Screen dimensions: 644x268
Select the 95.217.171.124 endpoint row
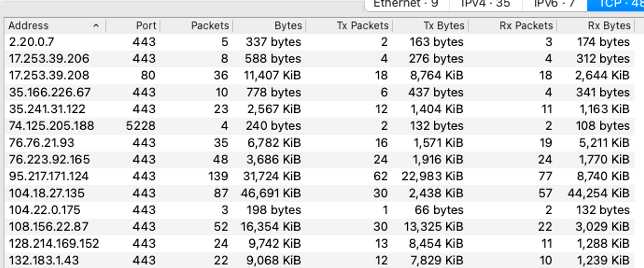coord(49,176)
